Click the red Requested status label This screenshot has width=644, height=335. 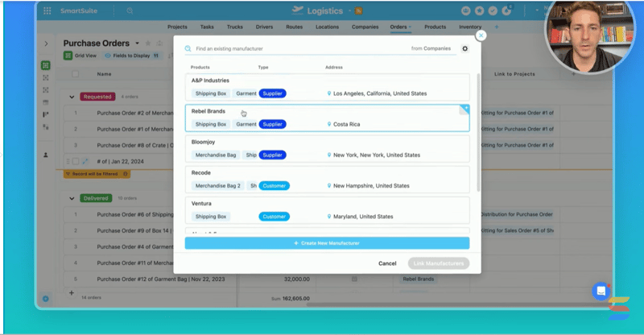point(97,97)
